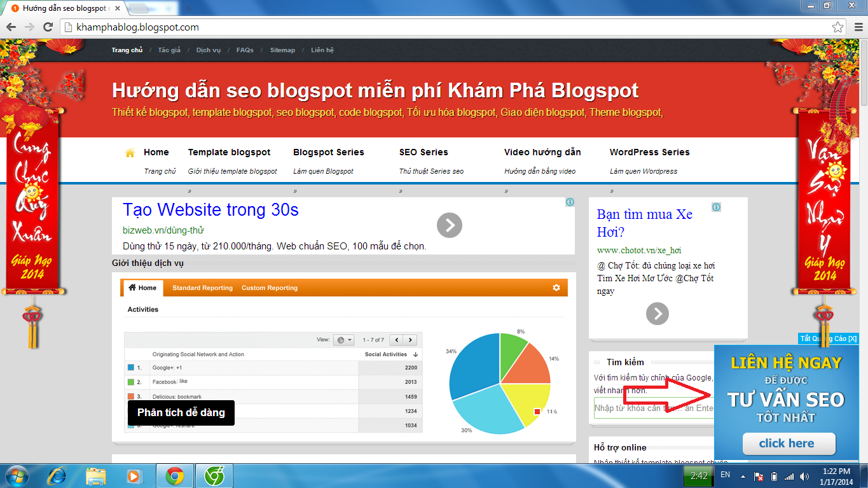This screenshot has width=868, height=488.
Task: Click www.chotot.vn/xe_hơi ad URL
Action: click(639, 250)
